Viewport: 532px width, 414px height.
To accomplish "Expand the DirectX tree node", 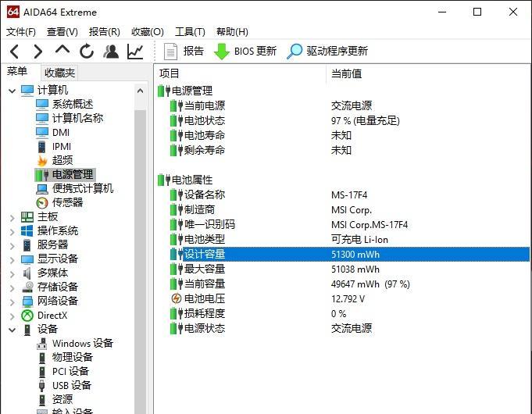I will tap(12, 316).
